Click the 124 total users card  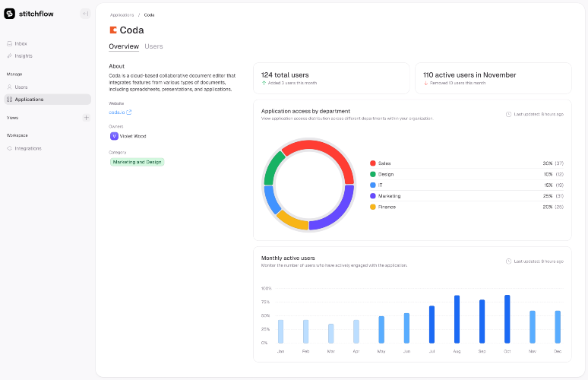pyautogui.click(x=331, y=78)
